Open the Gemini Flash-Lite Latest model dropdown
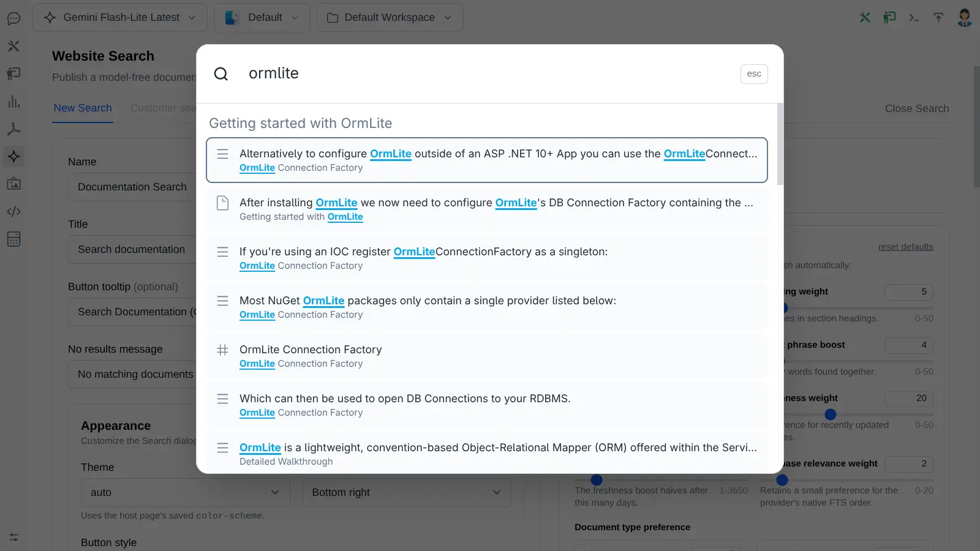The height and width of the screenshot is (551, 980). coord(120,18)
